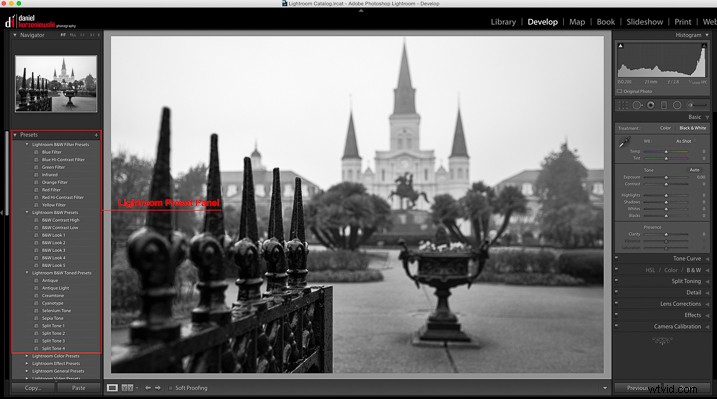Open the Book module
This screenshot has height=399, width=717.
coord(605,21)
